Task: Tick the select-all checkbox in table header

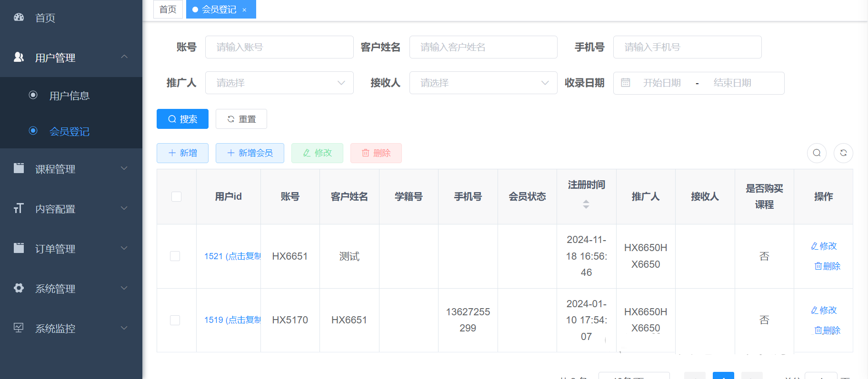Action: click(x=176, y=196)
